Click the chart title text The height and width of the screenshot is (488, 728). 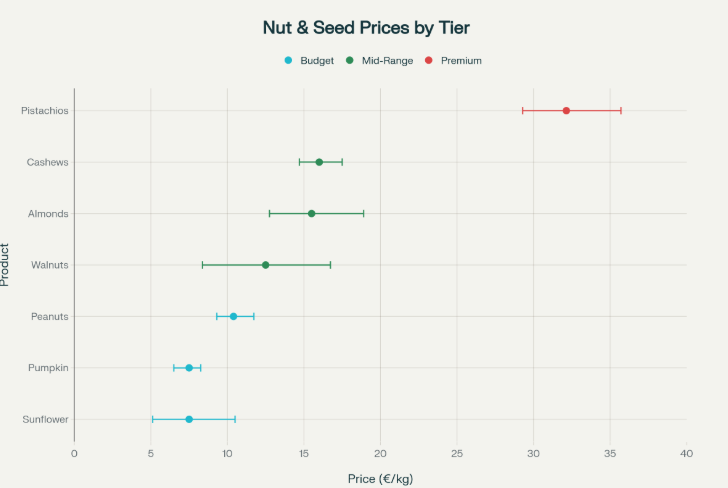click(x=365, y=27)
